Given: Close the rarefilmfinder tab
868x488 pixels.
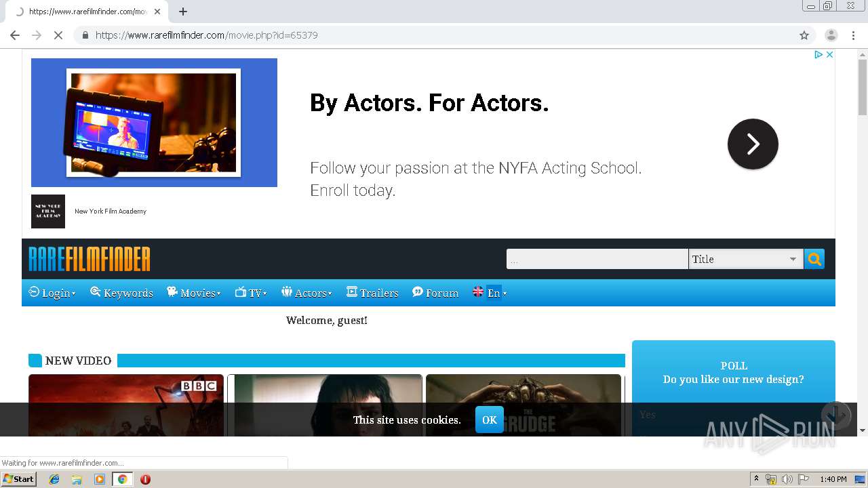Looking at the screenshot, I should (x=157, y=12).
